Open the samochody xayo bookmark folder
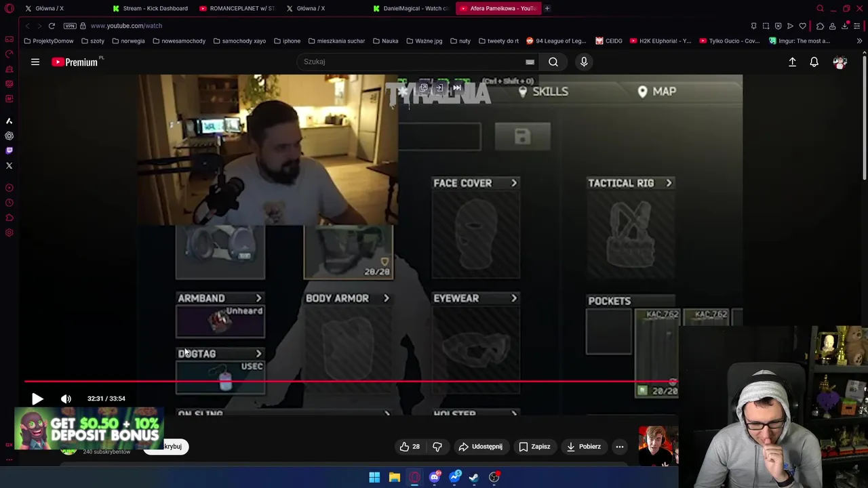Viewport: 868px width, 488px height. tap(239, 41)
